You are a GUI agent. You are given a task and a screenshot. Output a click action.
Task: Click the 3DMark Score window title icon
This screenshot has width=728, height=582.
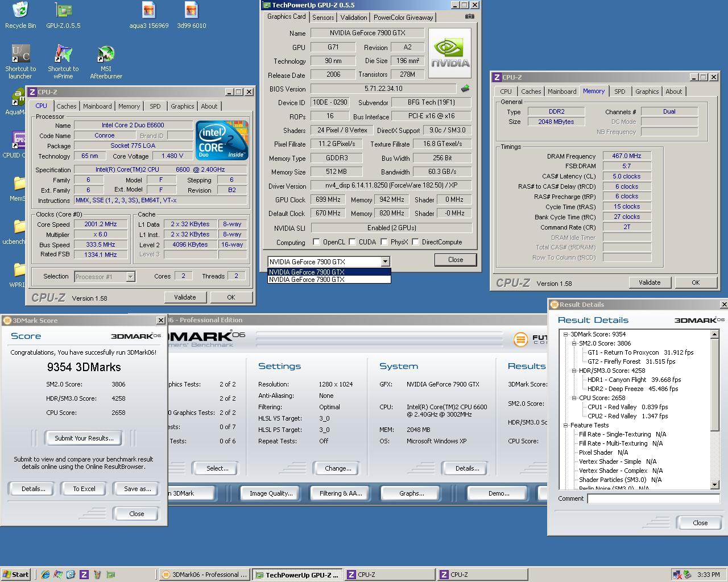7,321
